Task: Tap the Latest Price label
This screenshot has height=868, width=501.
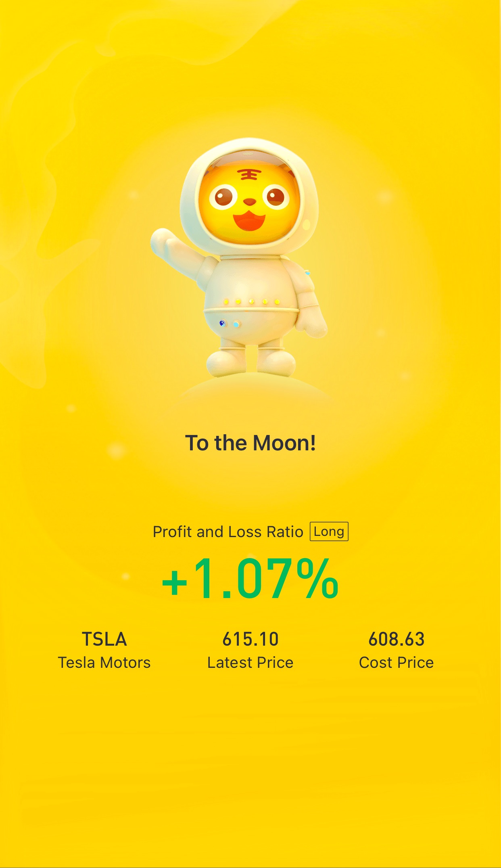Action: [250, 663]
